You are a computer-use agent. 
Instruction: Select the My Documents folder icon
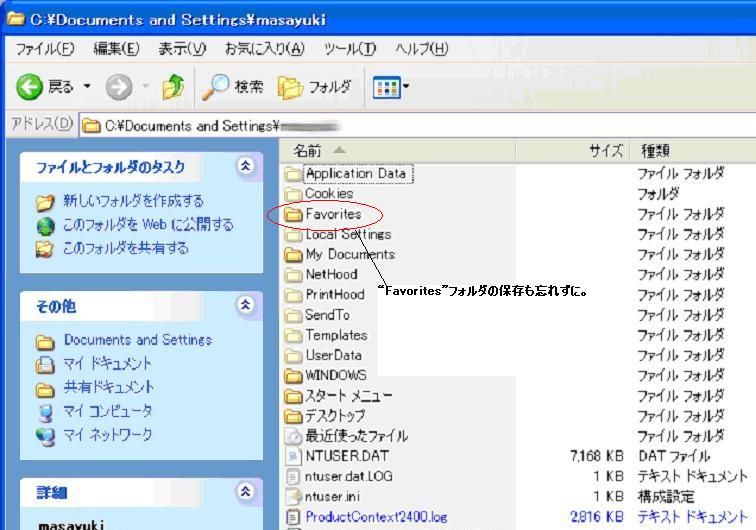pyautogui.click(x=293, y=255)
